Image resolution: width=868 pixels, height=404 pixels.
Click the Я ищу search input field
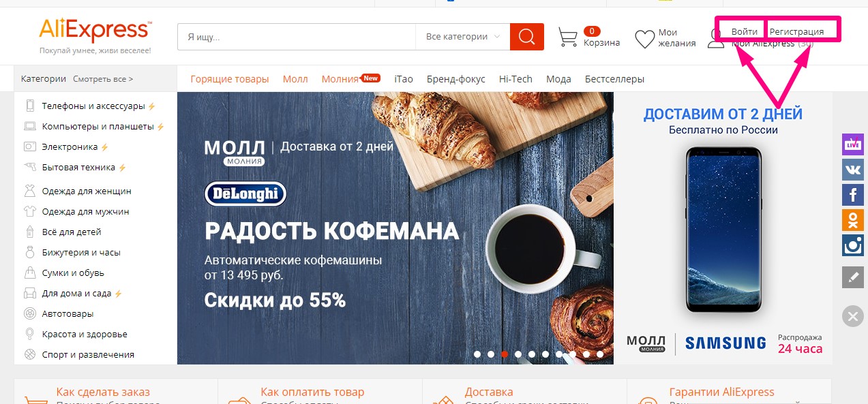point(297,37)
